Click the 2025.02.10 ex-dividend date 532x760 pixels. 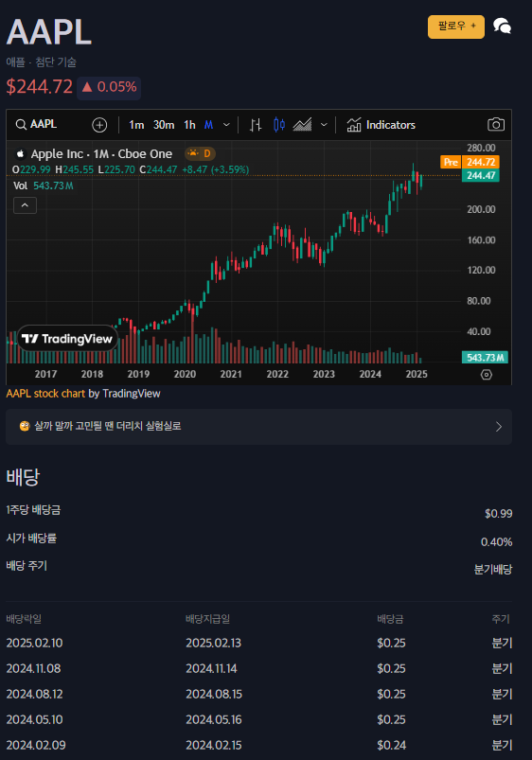[x=34, y=644]
